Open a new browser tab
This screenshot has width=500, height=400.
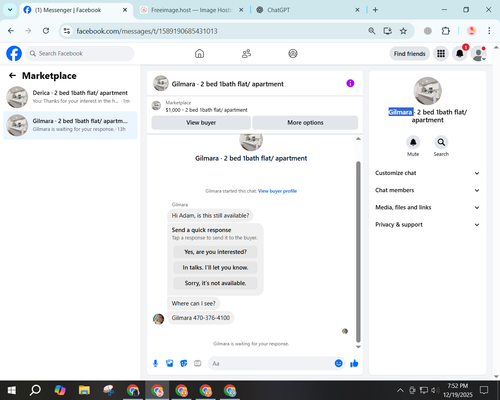click(x=375, y=10)
